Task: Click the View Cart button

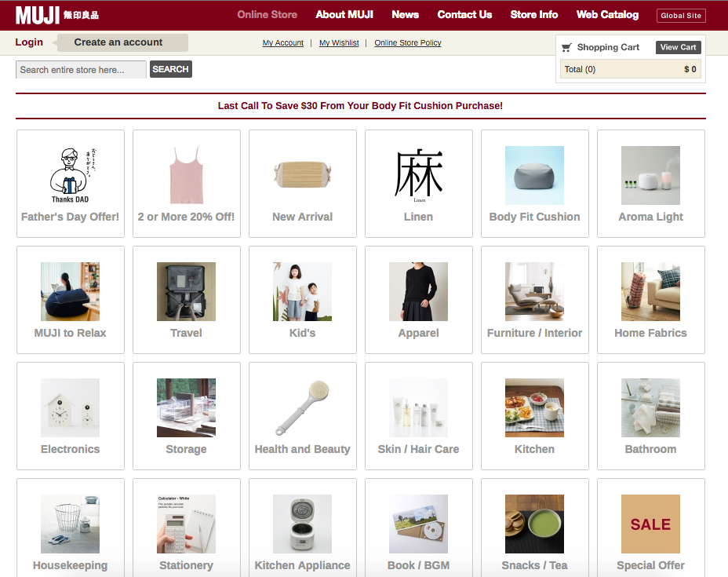Action: coord(678,47)
